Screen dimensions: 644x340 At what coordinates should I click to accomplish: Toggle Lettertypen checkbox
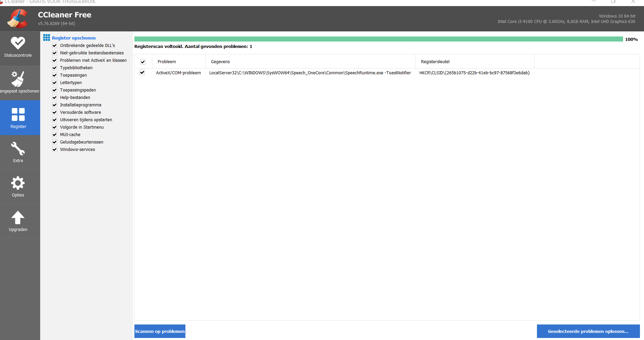(54, 82)
